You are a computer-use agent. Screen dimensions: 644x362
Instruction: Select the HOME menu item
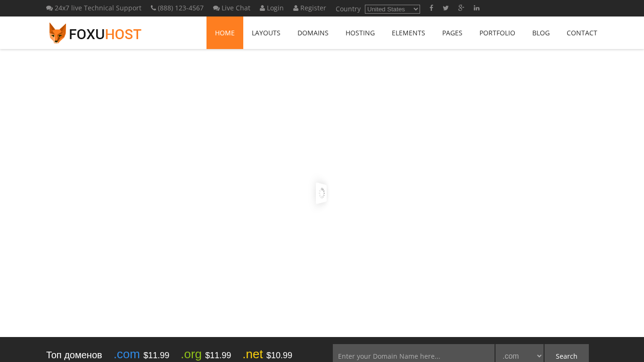pyautogui.click(x=225, y=33)
